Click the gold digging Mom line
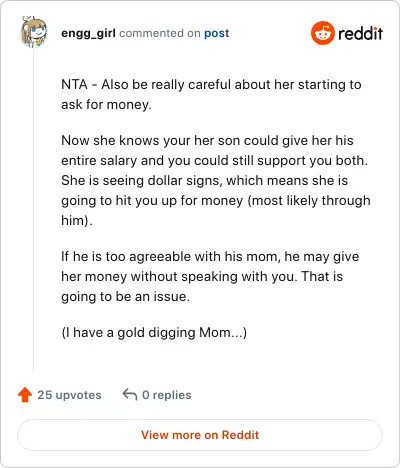The width and height of the screenshot is (400, 468). click(154, 332)
